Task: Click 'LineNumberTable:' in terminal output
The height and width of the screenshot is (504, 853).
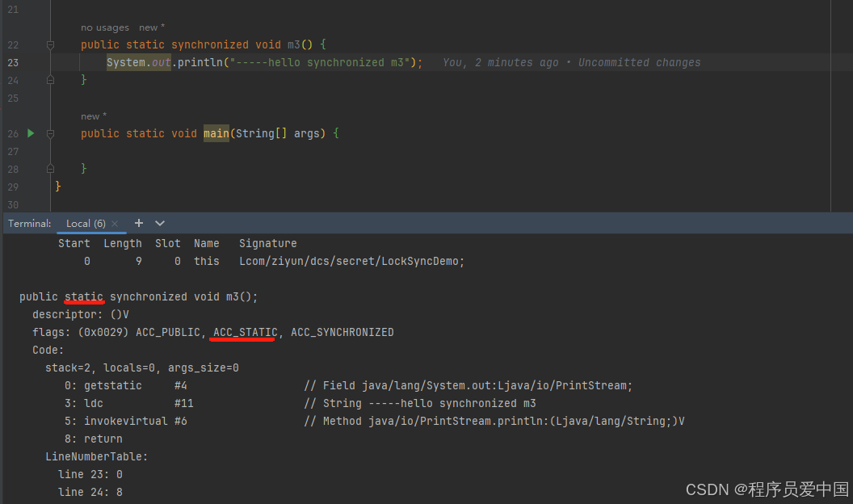Action: click(x=96, y=456)
